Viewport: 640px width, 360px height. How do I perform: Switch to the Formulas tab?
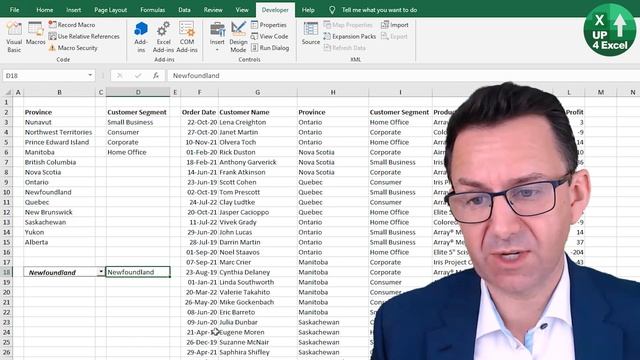coord(153,10)
